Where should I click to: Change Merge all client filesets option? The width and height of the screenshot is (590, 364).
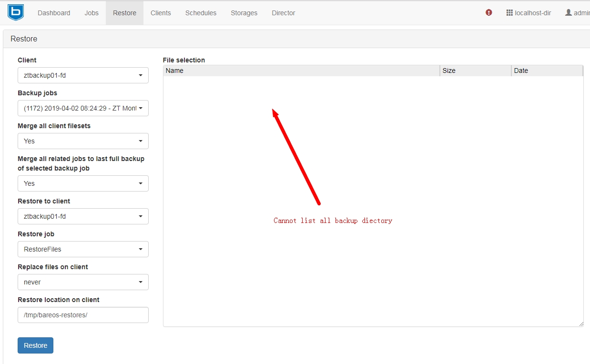83,141
